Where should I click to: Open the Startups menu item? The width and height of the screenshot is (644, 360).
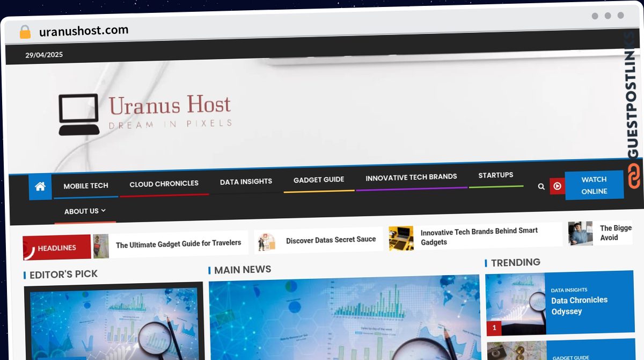point(496,175)
